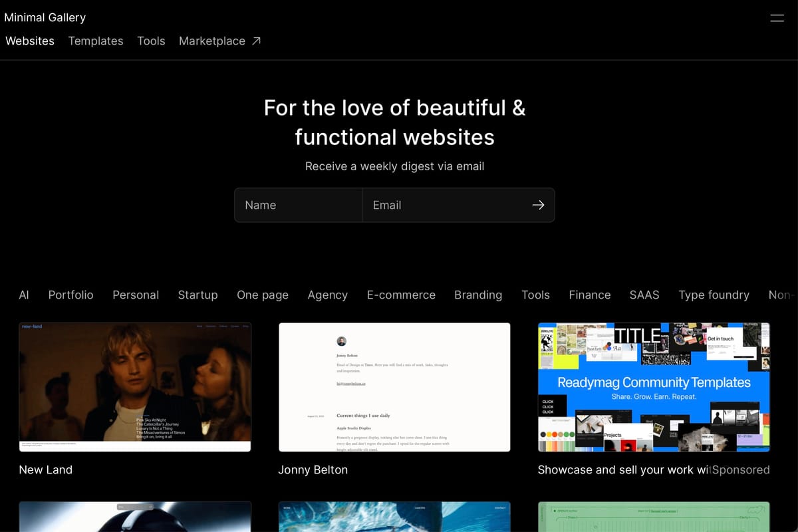The height and width of the screenshot is (532, 798).
Task: Filter by Finance category
Action: point(590,295)
